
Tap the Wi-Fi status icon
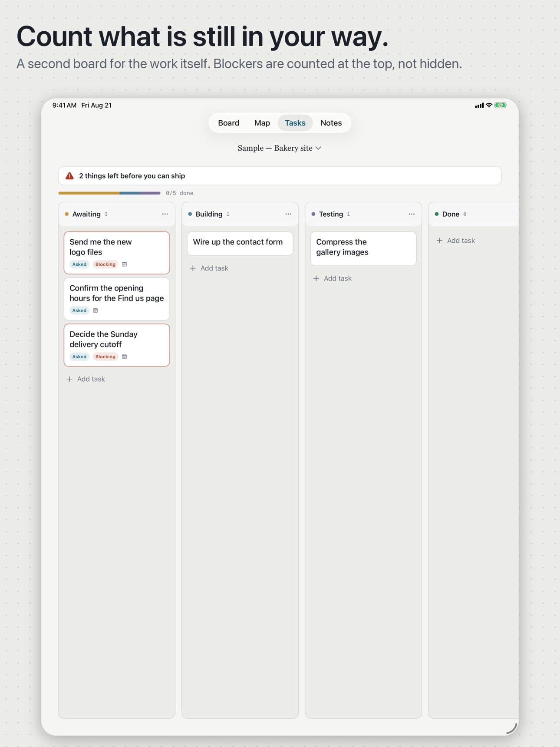(x=489, y=105)
